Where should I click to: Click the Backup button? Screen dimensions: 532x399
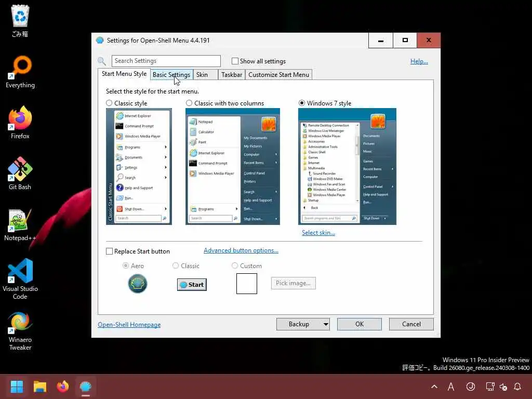coord(299,324)
